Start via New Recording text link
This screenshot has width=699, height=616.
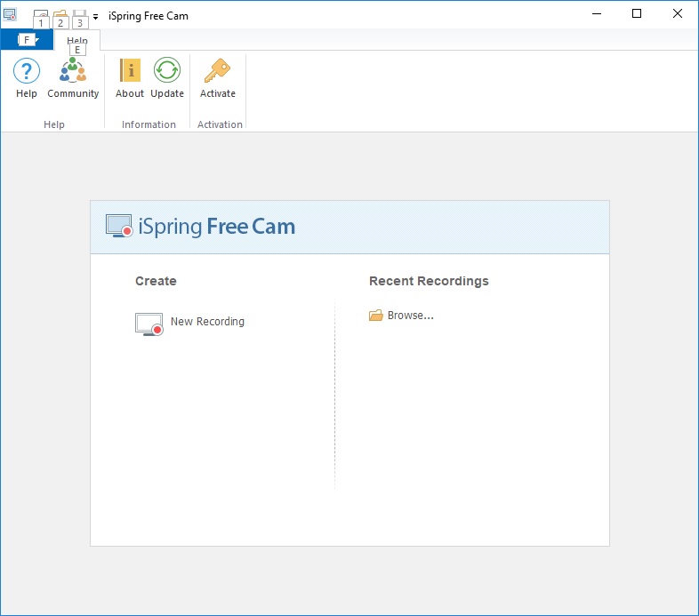tap(207, 322)
